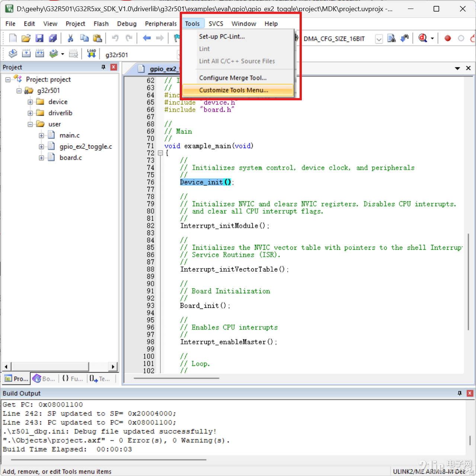Download code to flash memory
The width and height of the screenshot is (476, 476).
point(92,53)
